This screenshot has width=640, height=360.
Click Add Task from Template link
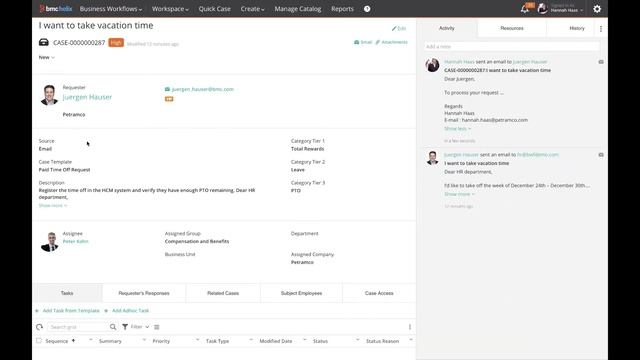point(71,311)
